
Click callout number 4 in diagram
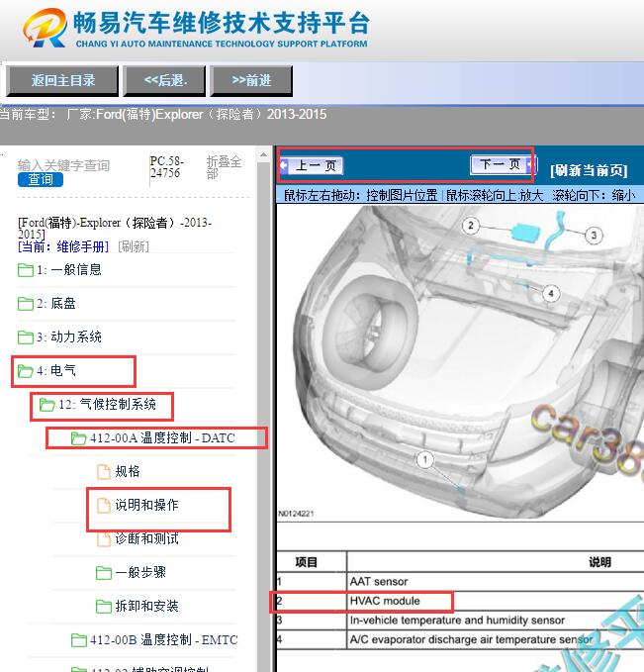tap(551, 294)
